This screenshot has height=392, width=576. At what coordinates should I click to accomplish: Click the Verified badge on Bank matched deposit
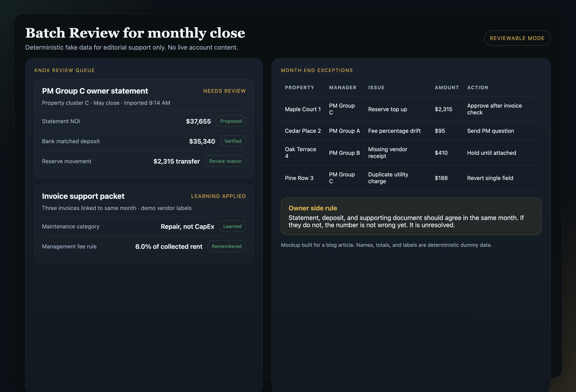[233, 141]
